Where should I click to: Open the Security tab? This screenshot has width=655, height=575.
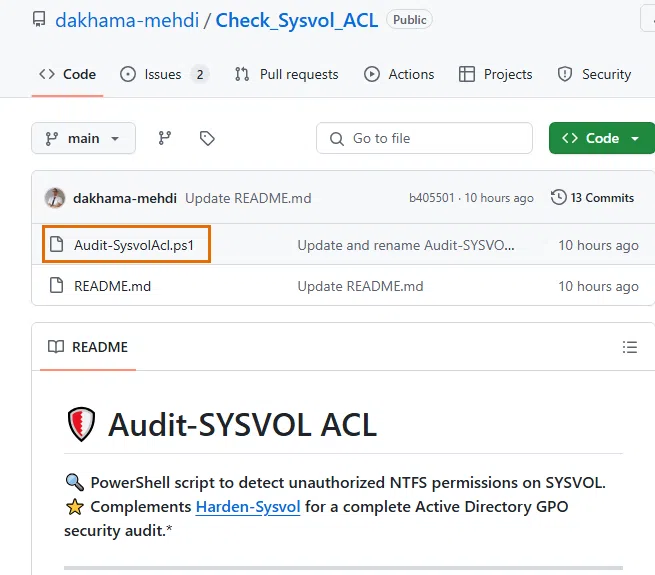[594, 74]
